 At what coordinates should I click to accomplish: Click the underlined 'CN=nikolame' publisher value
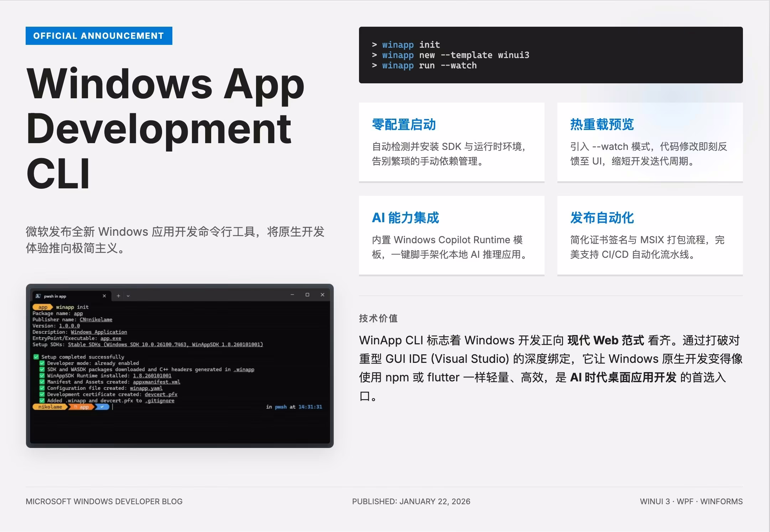96,319
